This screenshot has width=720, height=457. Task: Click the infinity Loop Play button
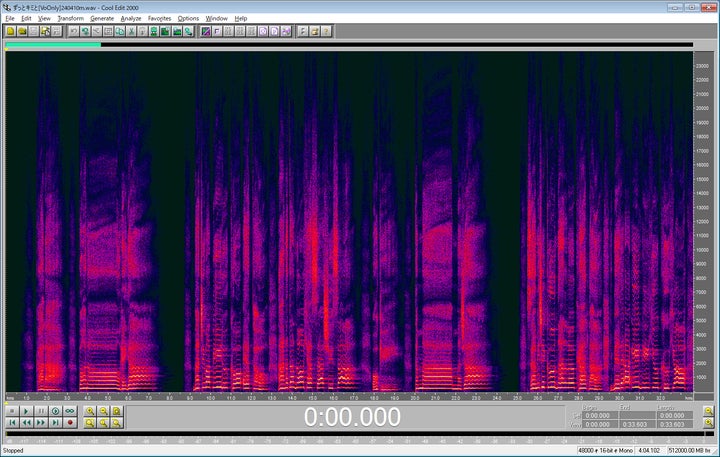[x=70, y=411]
